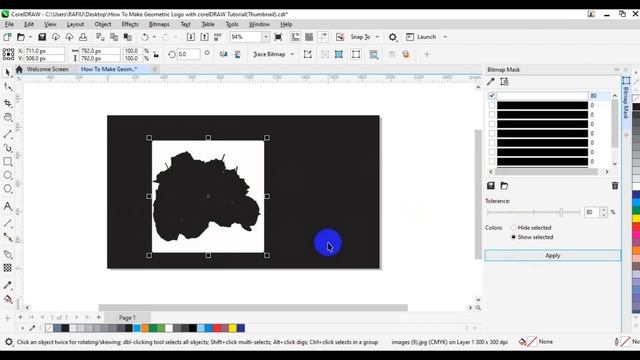Screen dimensions: 640x360
Task: Select the Page 1 tab
Action: (x=127, y=317)
